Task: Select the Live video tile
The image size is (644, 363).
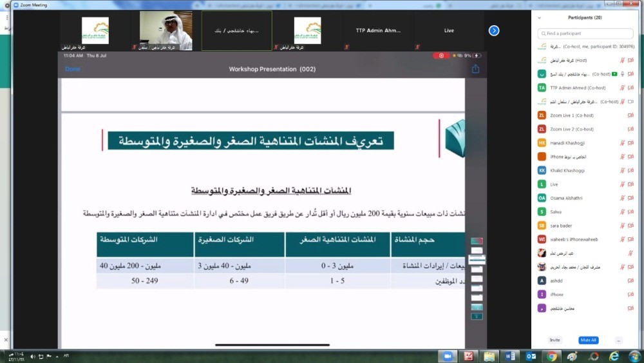Action: click(449, 30)
